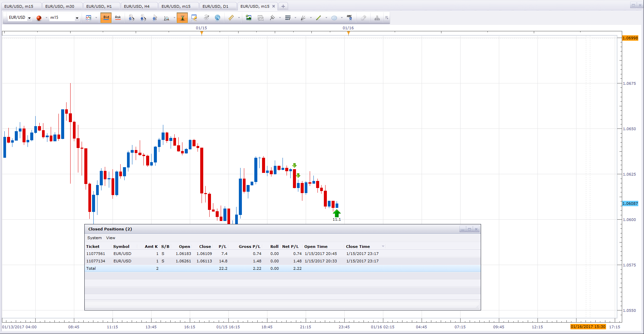644x334 pixels.
Task: Select the ABC text label tool
Action: coord(349,18)
